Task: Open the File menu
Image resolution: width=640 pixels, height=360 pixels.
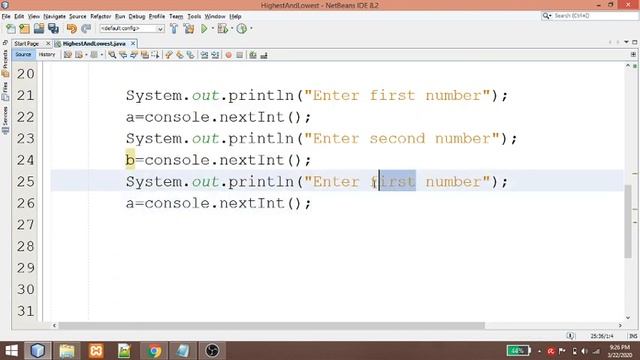Action: click(x=6, y=16)
